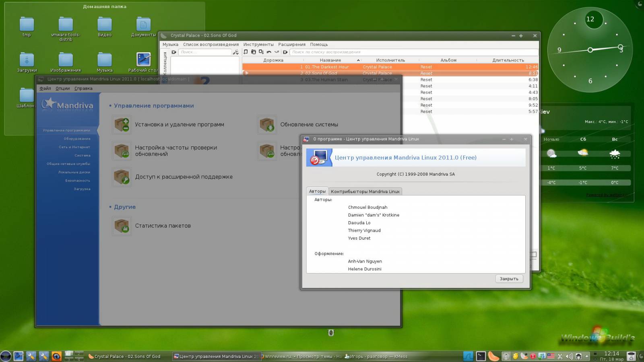Open the 'Опции' menu in Control Center
The height and width of the screenshot is (362, 644).
tap(62, 88)
